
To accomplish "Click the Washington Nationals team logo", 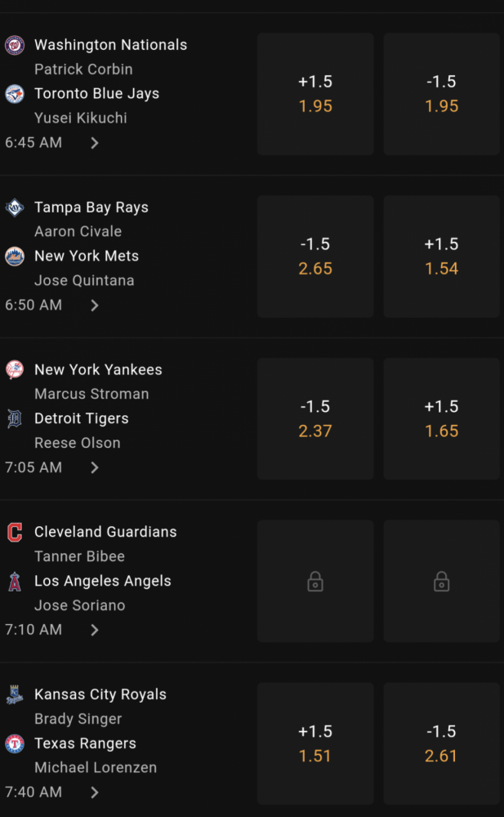I will (15, 45).
